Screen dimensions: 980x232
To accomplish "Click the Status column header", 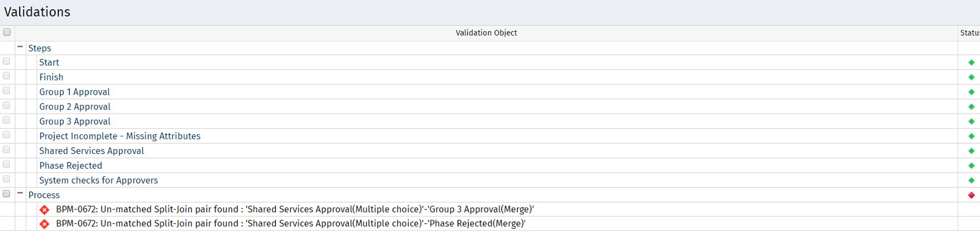I will click(970, 33).
